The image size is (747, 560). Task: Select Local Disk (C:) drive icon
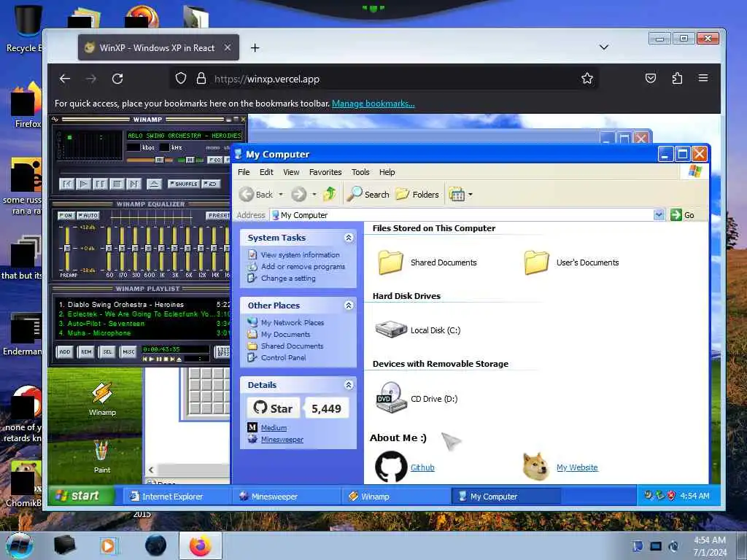point(391,330)
